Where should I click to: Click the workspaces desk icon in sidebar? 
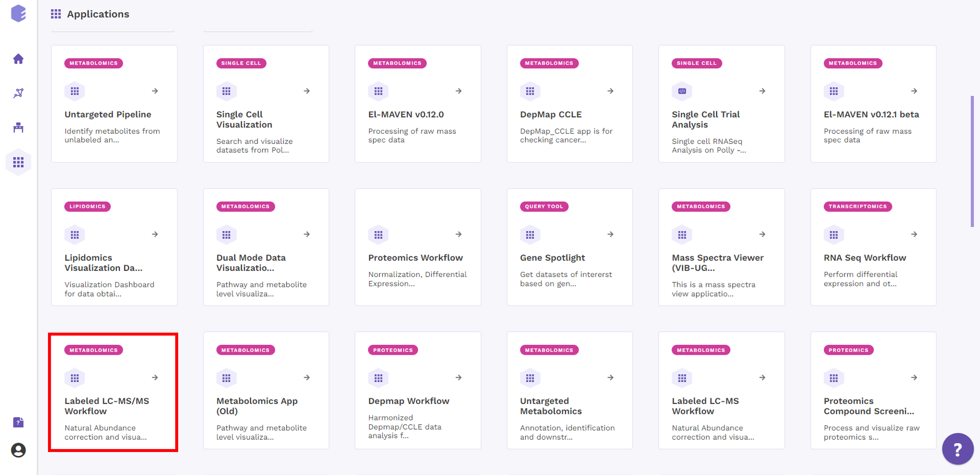pos(18,128)
